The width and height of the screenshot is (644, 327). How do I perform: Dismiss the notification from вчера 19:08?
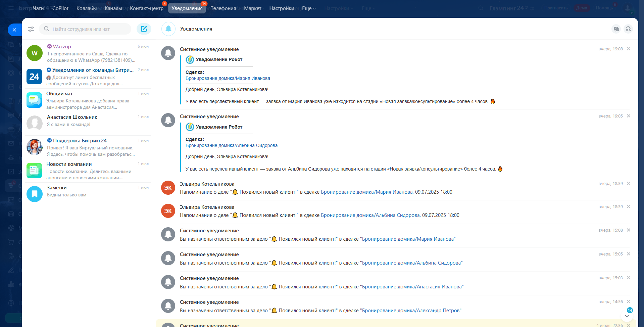coord(629,49)
